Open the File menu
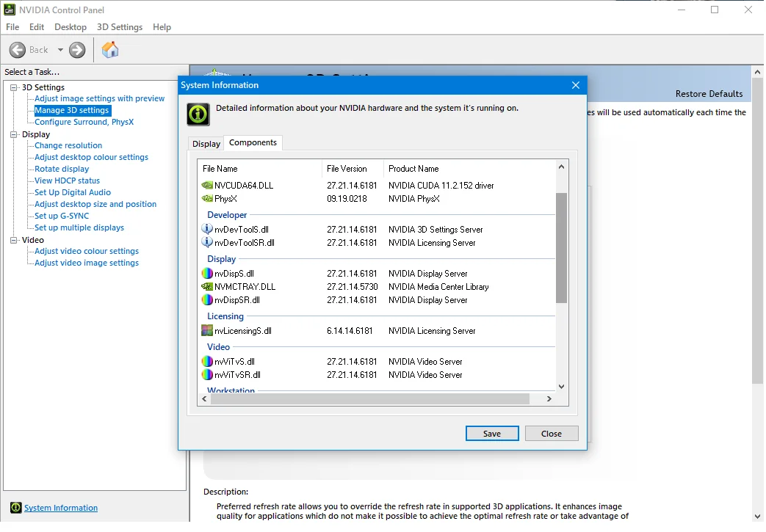The image size is (766, 532). tap(12, 27)
